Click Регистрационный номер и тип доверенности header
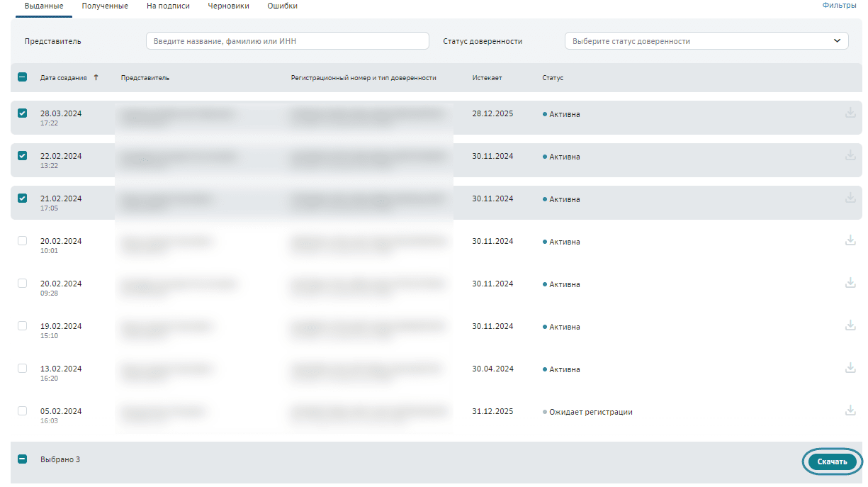The width and height of the screenshot is (868, 487). pos(363,78)
